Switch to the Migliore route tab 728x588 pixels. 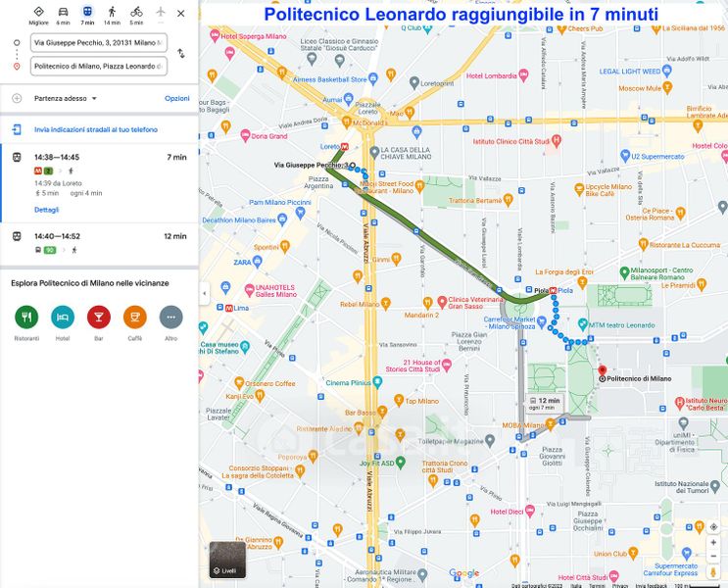tap(38, 12)
